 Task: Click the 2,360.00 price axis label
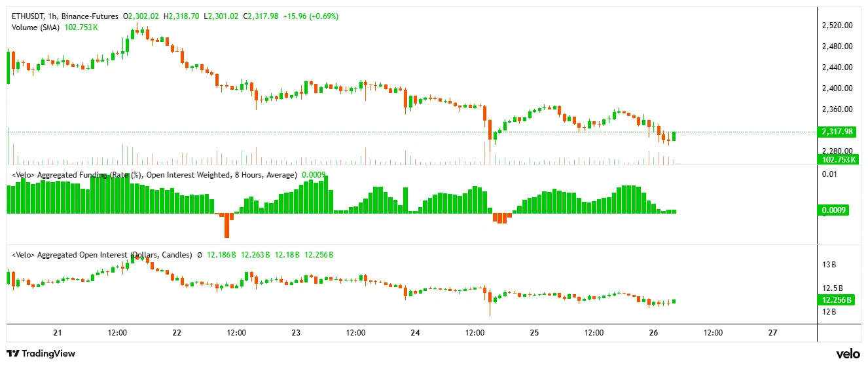click(x=837, y=109)
